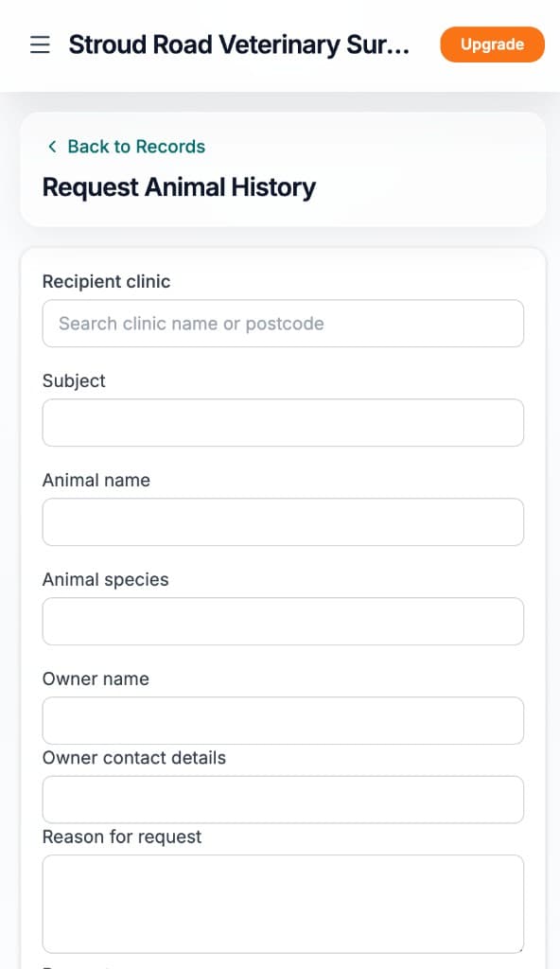560x969 pixels.
Task: Select the Animal species input box
Action: tap(283, 621)
